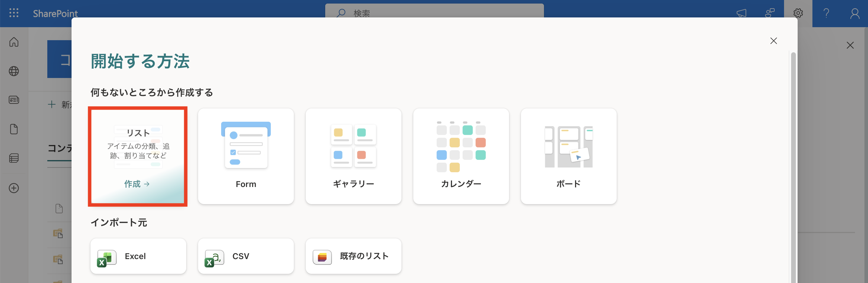The image size is (868, 283).
Task: Open My files page icon
Action: pos(14,129)
